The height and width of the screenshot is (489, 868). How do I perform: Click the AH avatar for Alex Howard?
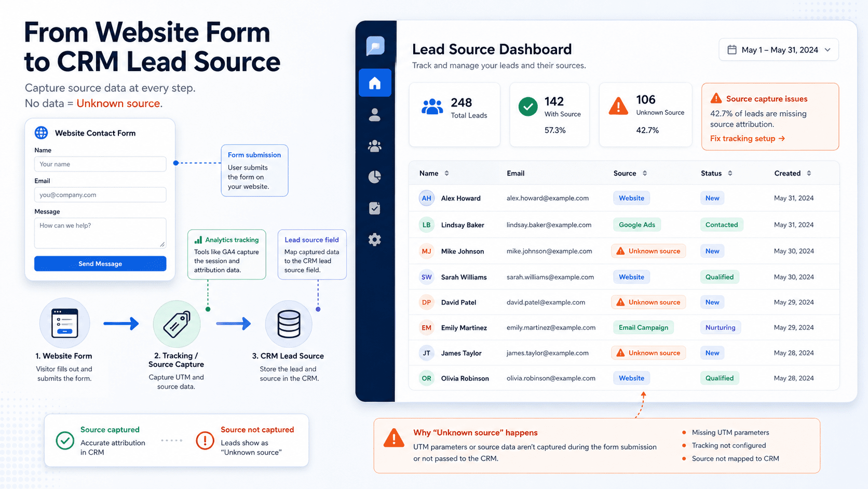427,198
